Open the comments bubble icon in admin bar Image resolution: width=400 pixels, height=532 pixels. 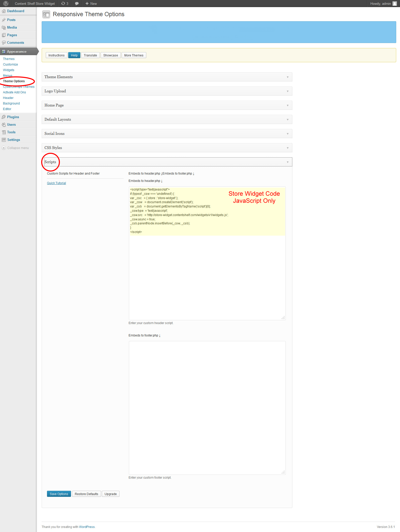[x=77, y=4]
